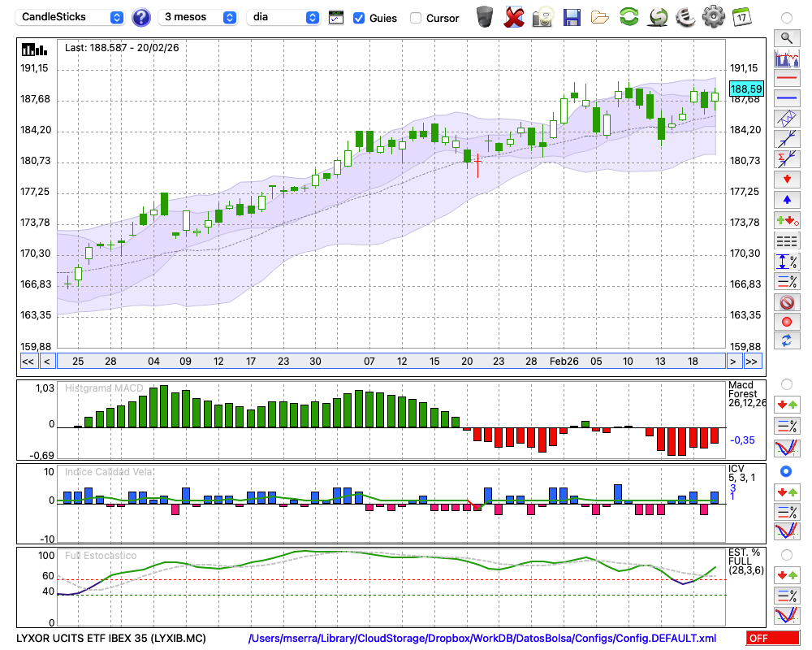Viewport: 812px width, 650px height.
Task: Click the horizontal lines percent tool in main chart
Action: coord(787,281)
